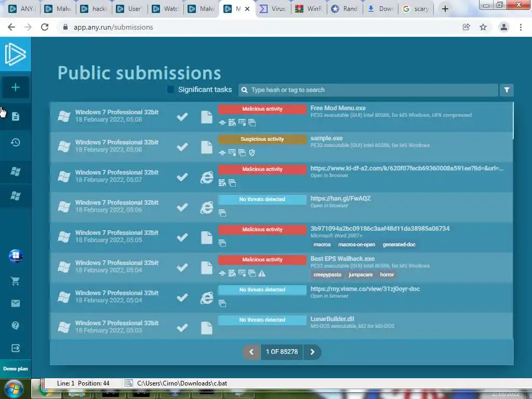Select the generated-doc tag
The image size is (532, 399).
point(399,245)
